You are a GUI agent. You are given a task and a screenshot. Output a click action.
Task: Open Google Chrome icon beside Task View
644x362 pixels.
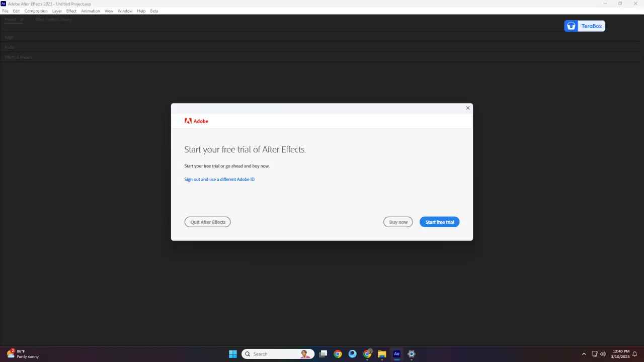(x=338, y=354)
